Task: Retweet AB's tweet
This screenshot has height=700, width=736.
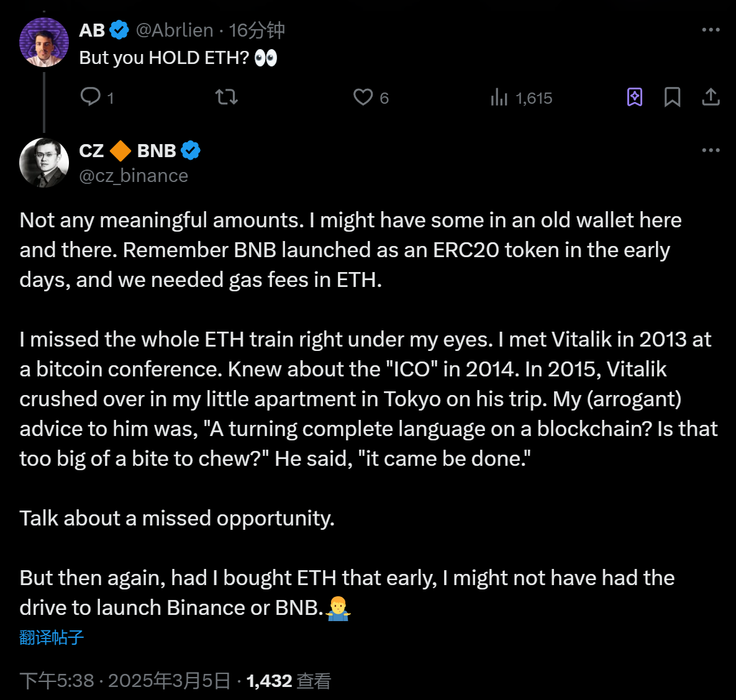Action: (226, 97)
